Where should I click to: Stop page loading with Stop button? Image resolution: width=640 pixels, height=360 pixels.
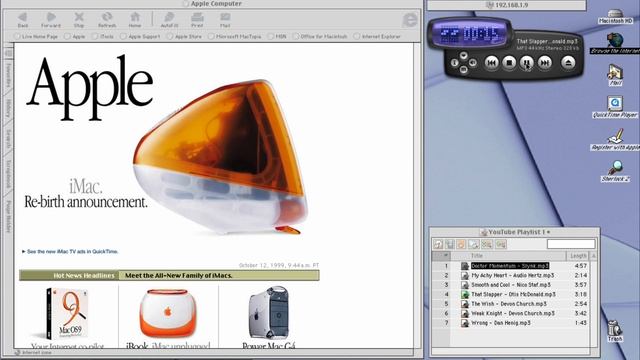(79, 20)
